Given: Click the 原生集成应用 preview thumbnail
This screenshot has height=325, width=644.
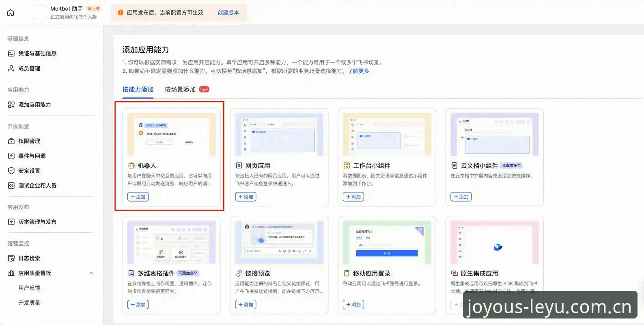Looking at the screenshot, I should pos(495,242).
